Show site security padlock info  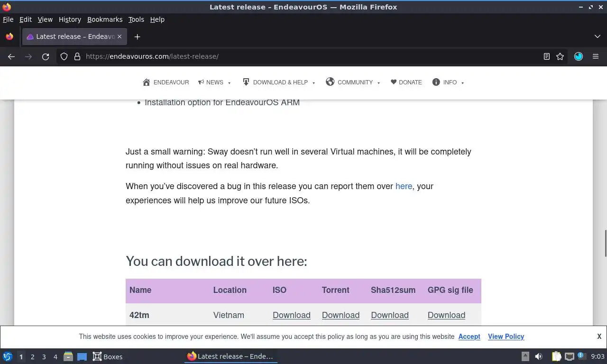tap(77, 56)
